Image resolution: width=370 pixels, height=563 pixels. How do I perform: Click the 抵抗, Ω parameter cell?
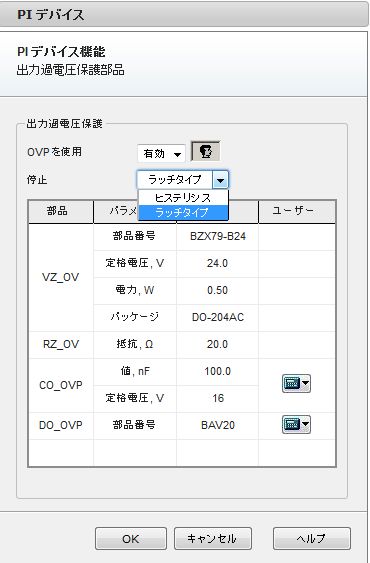pos(135,345)
